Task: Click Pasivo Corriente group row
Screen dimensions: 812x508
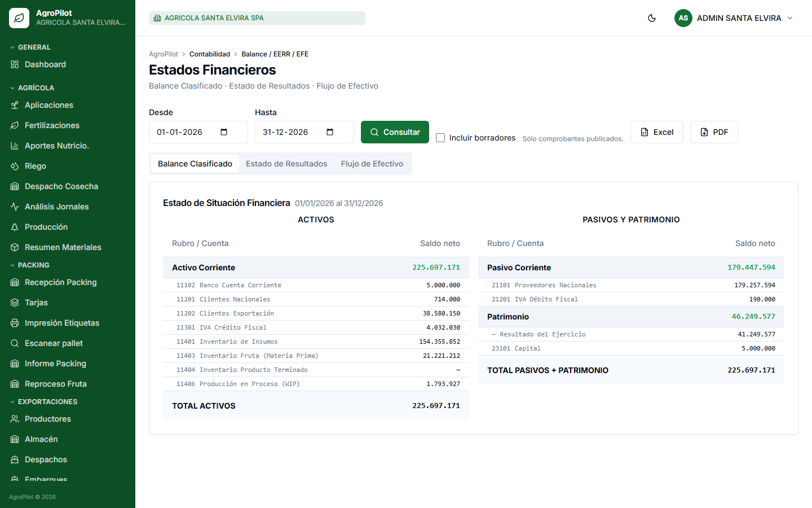Action: pos(631,268)
